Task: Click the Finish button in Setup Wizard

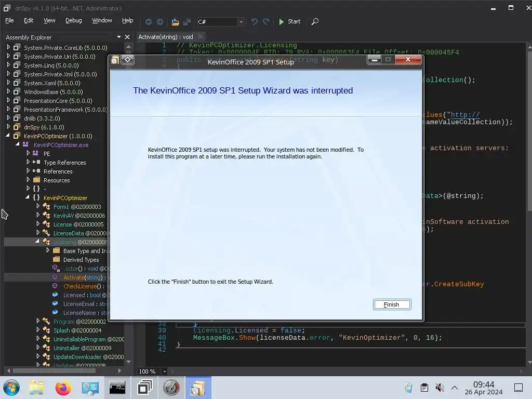Action: (x=392, y=304)
